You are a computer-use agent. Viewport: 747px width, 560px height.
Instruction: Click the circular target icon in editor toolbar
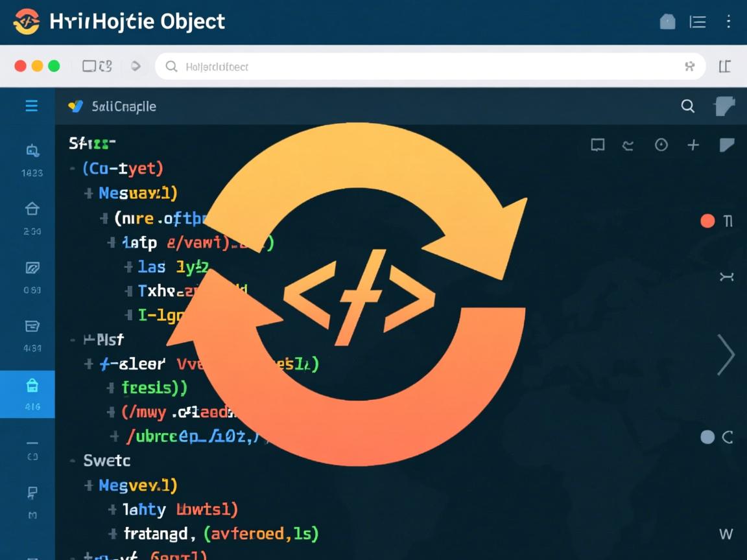pyautogui.click(x=661, y=145)
